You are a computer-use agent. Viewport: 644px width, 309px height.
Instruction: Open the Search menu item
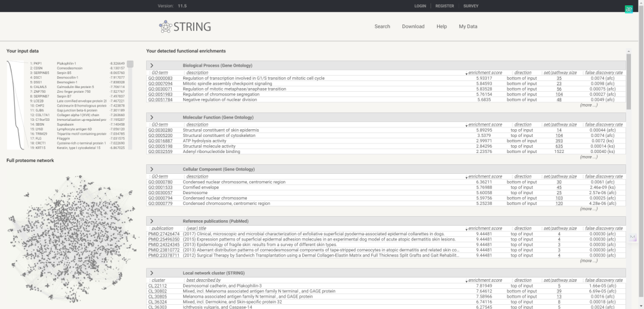[x=382, y=26]
